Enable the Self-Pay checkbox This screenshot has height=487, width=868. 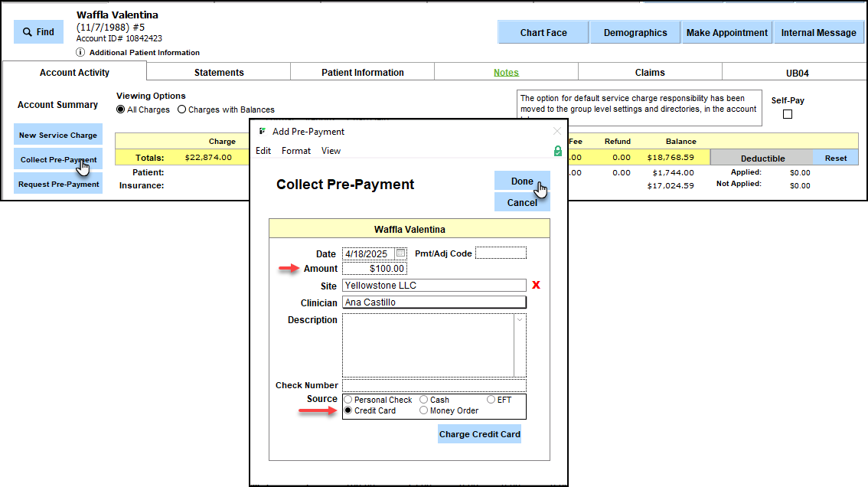point(788,115)
